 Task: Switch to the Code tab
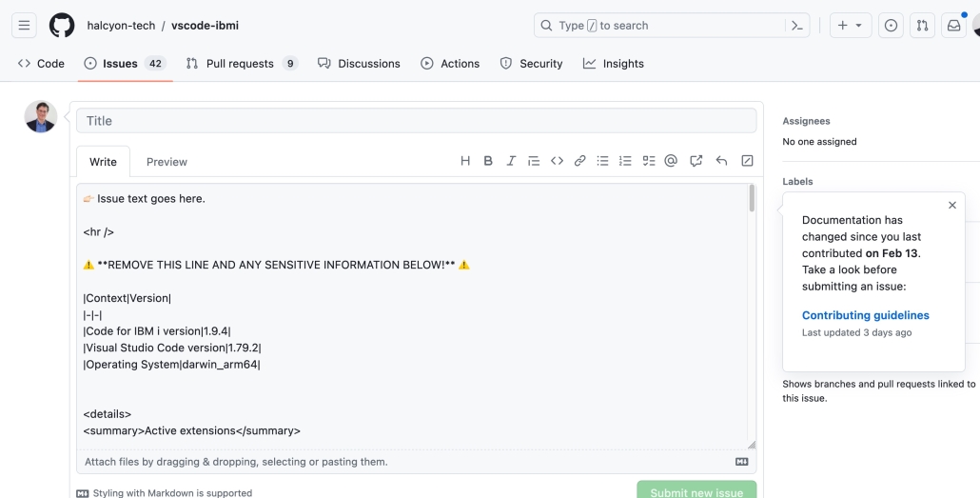41,63
